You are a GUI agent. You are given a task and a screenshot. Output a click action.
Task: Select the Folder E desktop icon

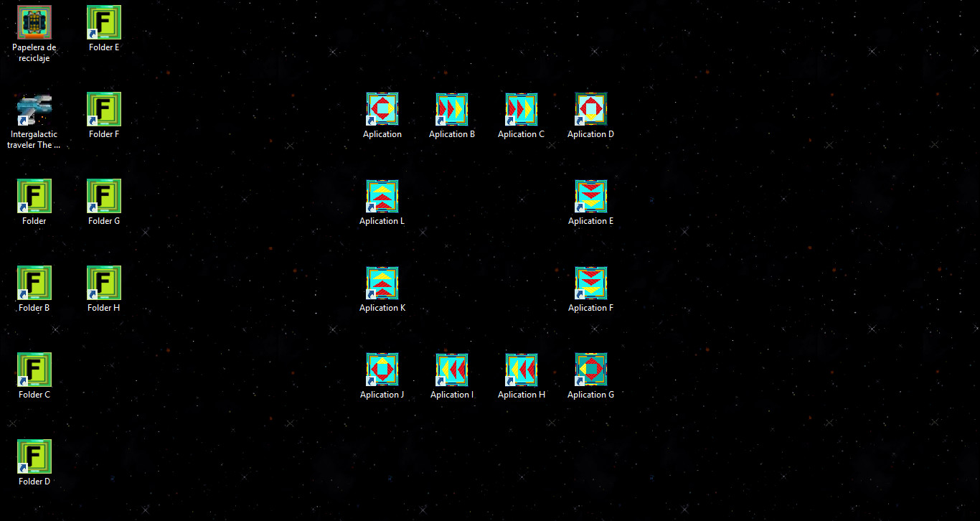click(104, 23)
